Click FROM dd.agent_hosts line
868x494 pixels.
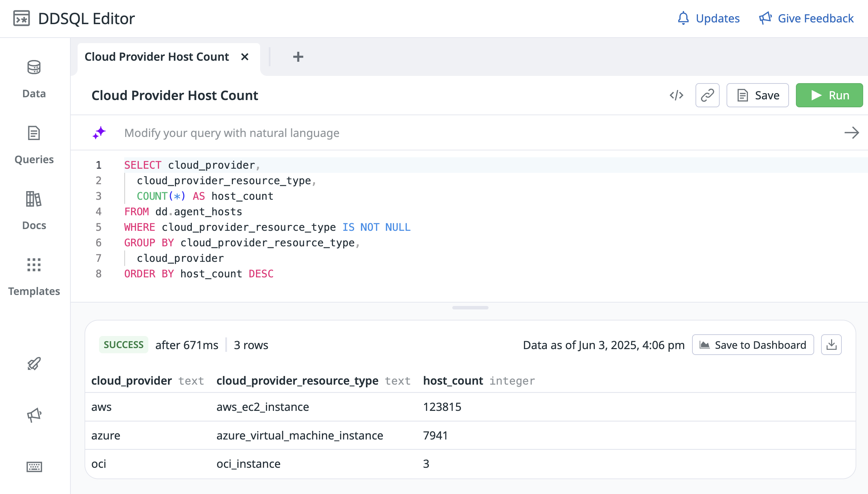183,212
